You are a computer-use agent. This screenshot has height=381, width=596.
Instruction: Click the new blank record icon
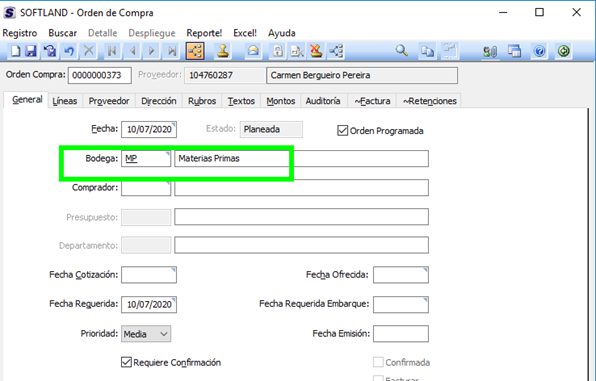click(15, 51)
